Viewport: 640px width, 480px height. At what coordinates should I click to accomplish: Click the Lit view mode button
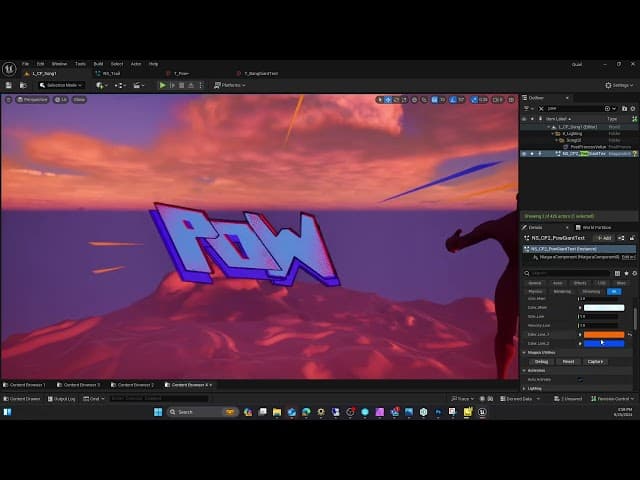coord(60,99)
